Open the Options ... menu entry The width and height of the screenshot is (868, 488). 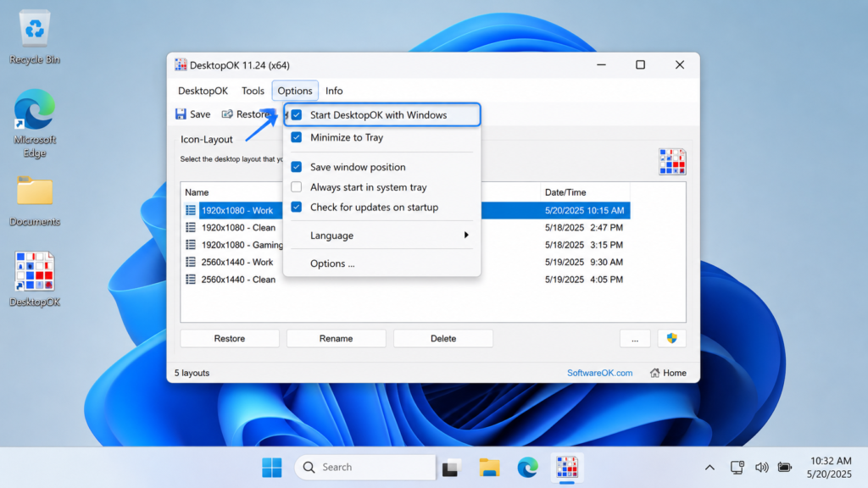pos(382,263)
